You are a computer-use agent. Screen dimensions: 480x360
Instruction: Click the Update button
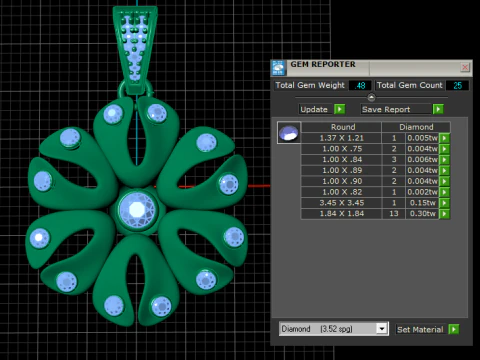pyautogui.click(x=314, y=109)
